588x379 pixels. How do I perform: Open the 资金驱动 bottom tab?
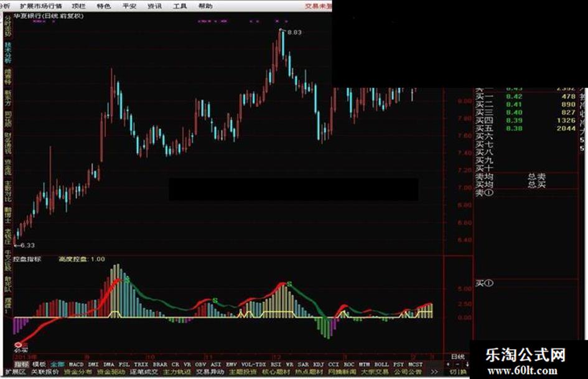click(111, 372)
